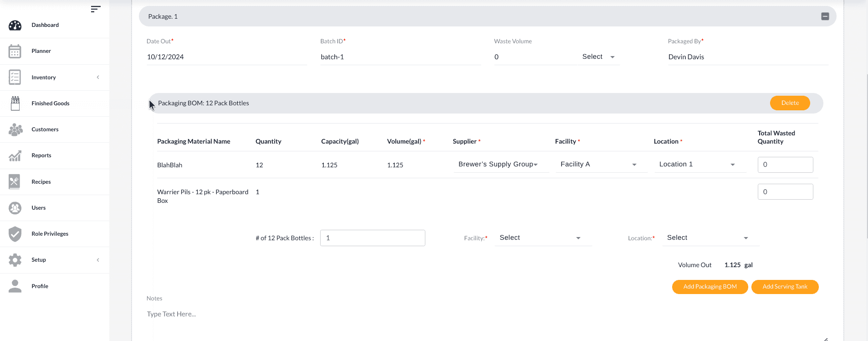Screen dimensions: 868x341
Task: Click BlahBlah quantity 12 cell
Action: (x=260, y=165)
